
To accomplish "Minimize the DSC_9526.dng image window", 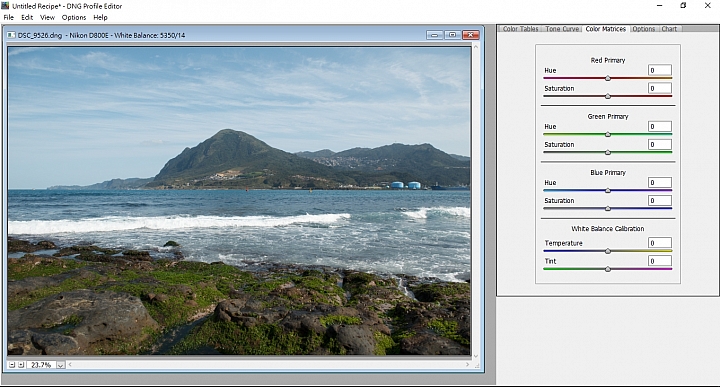I will (434, 35).
